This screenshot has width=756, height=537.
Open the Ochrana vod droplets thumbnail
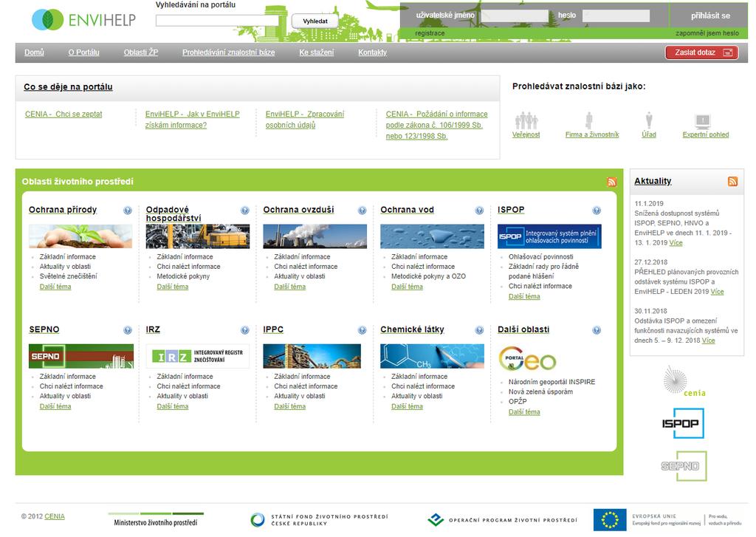click(x=432, y=236)
